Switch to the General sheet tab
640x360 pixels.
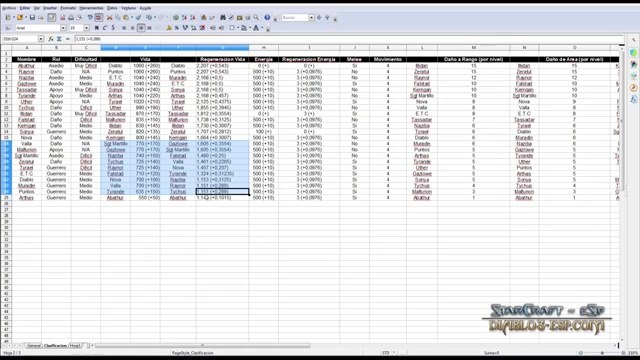pos(34,345)
